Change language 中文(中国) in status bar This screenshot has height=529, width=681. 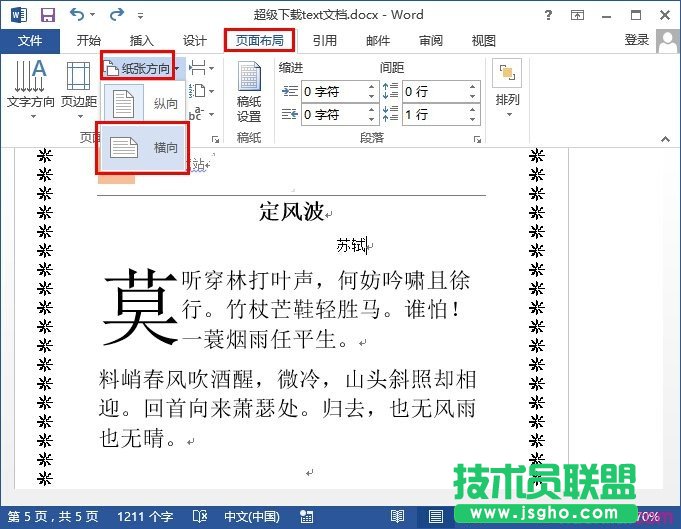point(252,516)
